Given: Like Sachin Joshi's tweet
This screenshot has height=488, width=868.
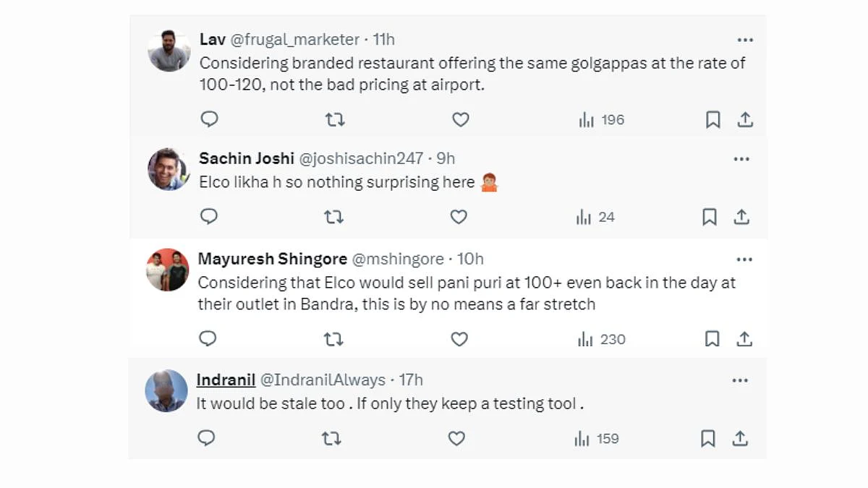Looking at the screenshot, I should tap(459, 216).
